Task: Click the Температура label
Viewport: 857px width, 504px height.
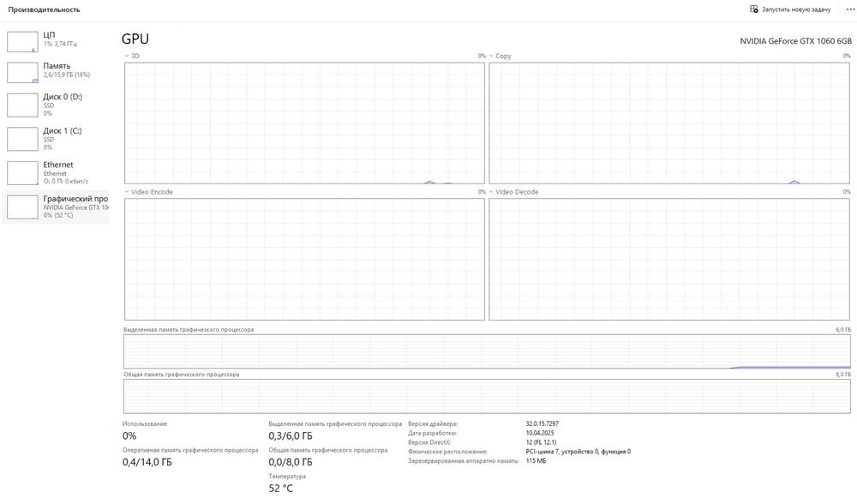Action: click(287, 476)
